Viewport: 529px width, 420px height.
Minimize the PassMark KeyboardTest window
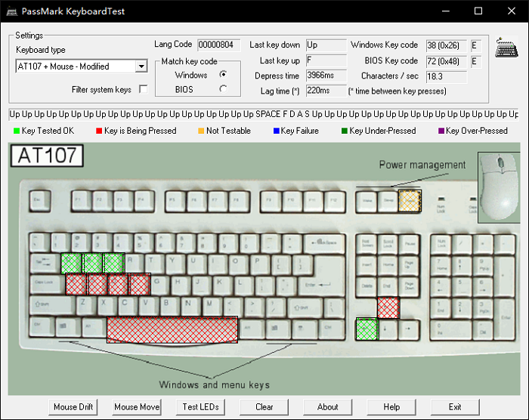click(446, 11)
